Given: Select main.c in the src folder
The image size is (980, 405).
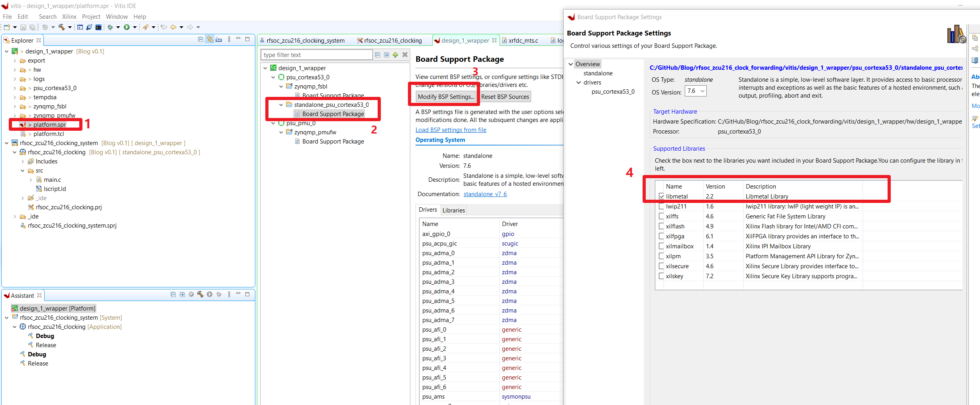Looking at the screenshot, I should click(52, 180).
